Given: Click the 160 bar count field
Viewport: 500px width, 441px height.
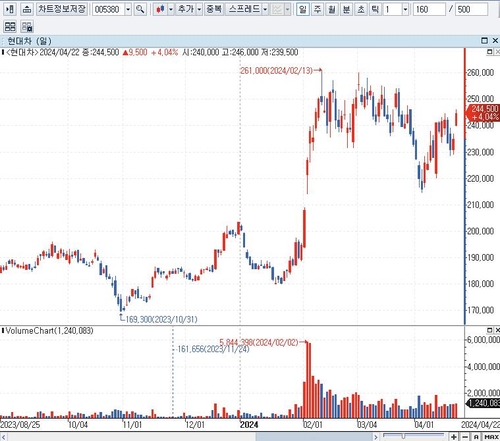Looking at the screenshot, I should 429,9.
